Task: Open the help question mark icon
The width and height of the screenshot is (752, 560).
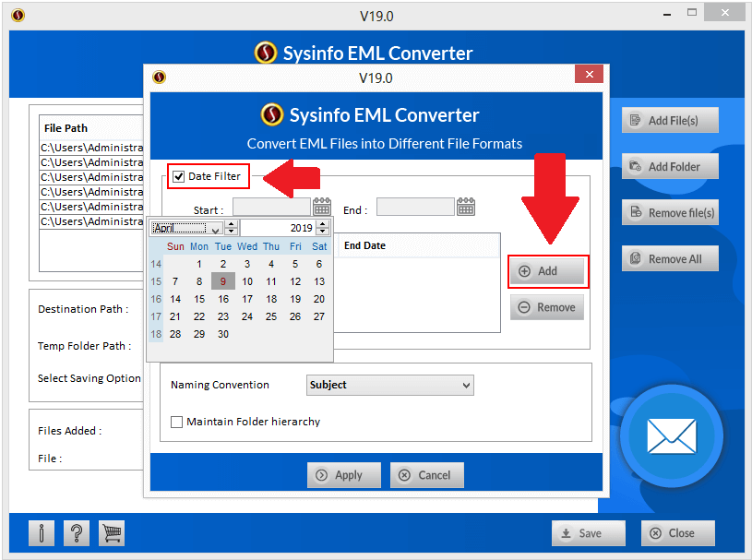Action: point(77,533)
